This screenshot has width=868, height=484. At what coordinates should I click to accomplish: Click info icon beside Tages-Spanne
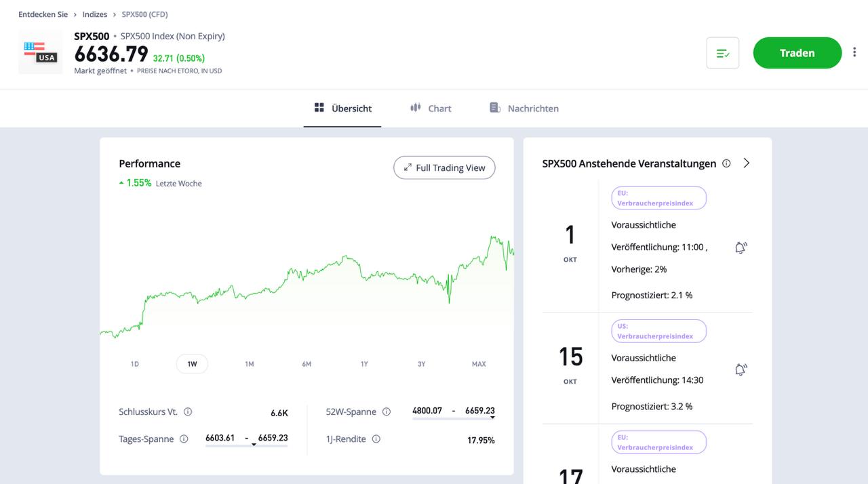pyautogui.click(x=184, y=439)
